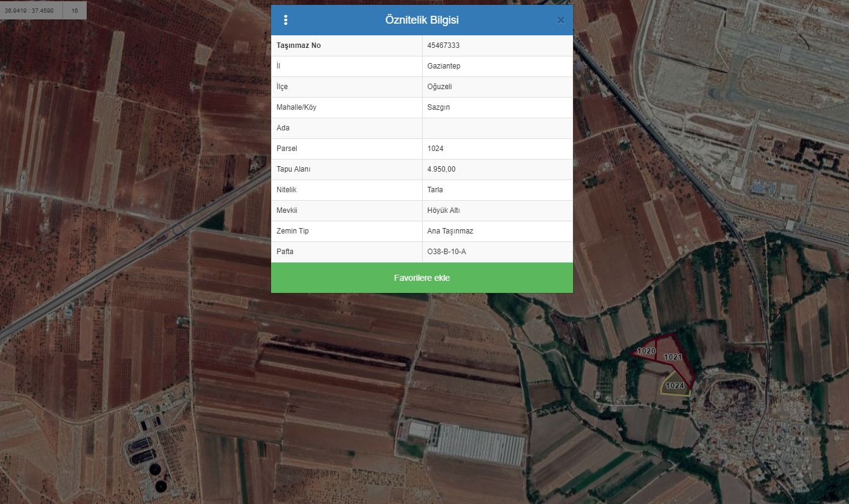Screen dimensions: 849x504
Task: Close the Öznitelik Bilgisi dialog
Action: pyautogui.click(x=561, y=20)
